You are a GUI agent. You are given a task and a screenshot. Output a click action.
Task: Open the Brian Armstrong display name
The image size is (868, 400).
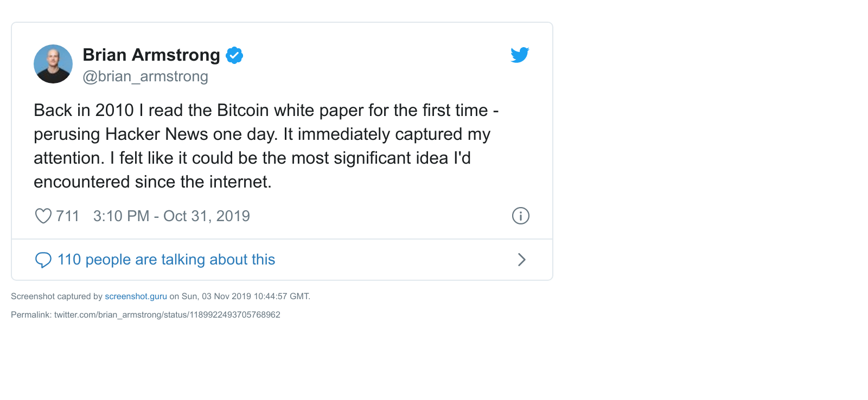pyautogui.click(x=151, y=55)
